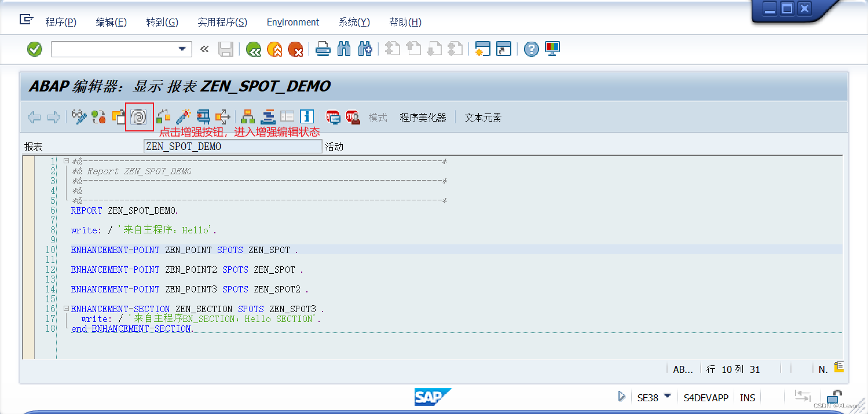Open the 帮助(H) menu
This screenshot has width=868, height=414.
[x=405, y=22]
